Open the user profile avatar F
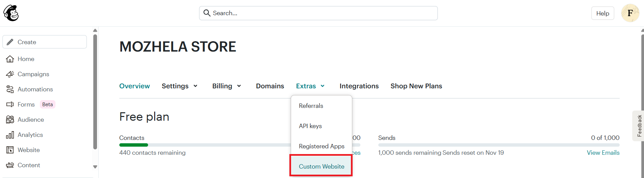 coord(630,13)
